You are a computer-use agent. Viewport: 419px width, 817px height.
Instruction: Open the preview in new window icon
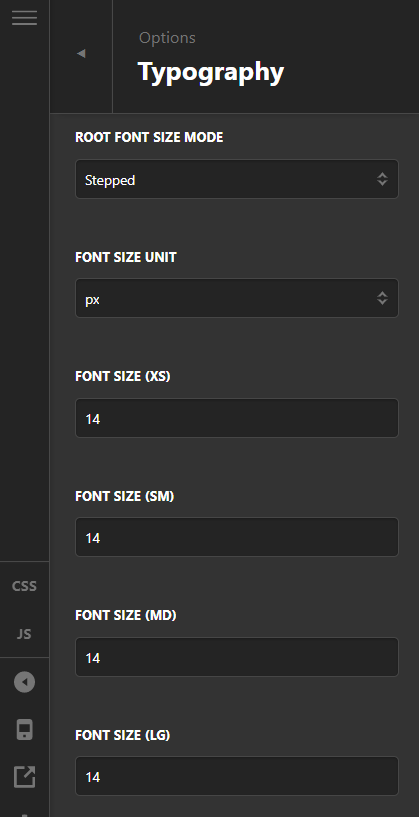(24, 776)
